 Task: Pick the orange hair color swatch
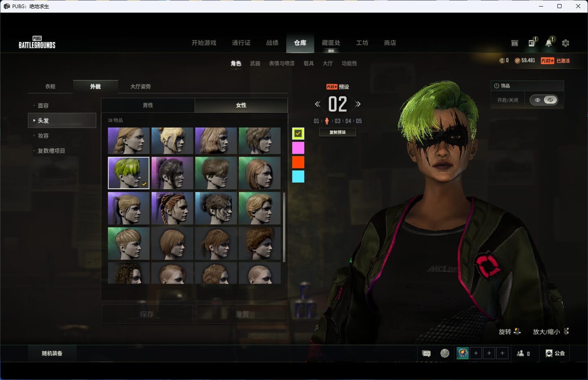[298, 162]
